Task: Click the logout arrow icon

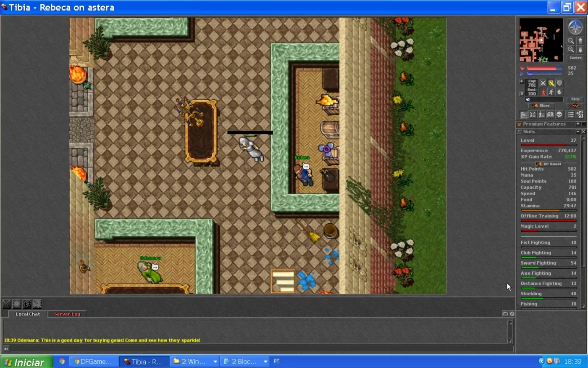Action: pos(580,114)
